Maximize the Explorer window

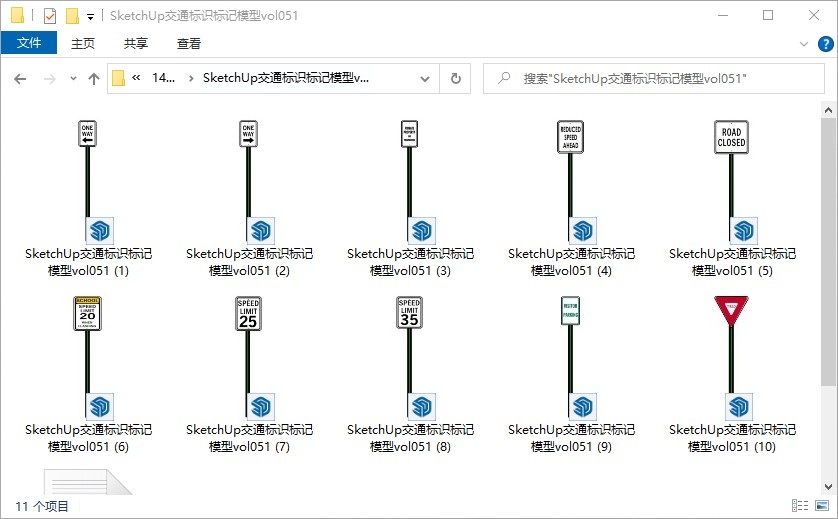click(x=768, y=15)
